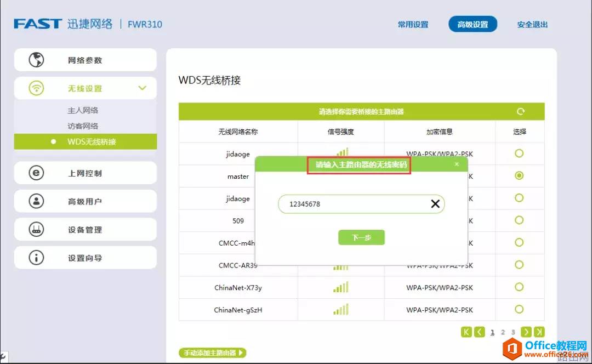This screenshot has height=364, width=592.
Task: Switch to the 常用设置 tab
Action: 413,24
